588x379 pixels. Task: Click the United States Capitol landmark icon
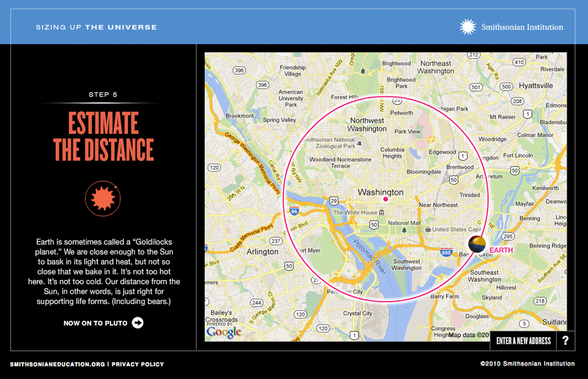click(x=428, y=229)
